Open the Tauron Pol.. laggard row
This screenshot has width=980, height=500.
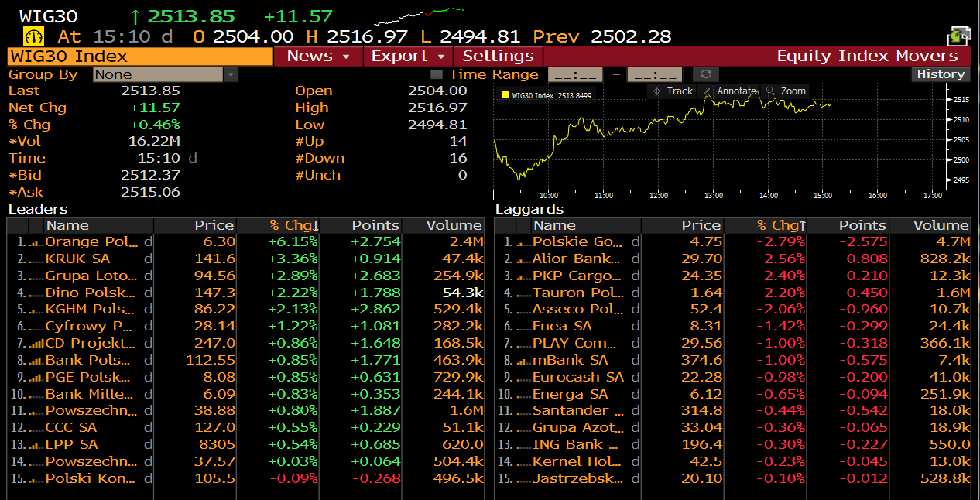click(x=733, y=293)
